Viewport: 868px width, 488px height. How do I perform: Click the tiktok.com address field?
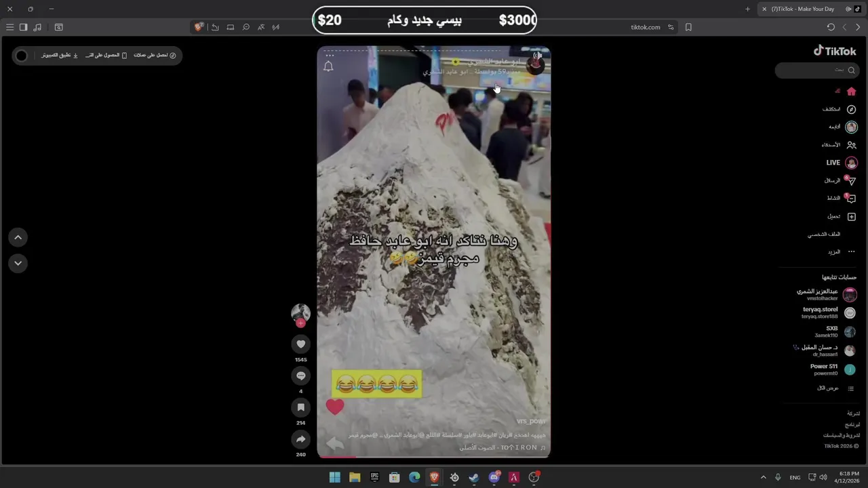coord(645,27)
